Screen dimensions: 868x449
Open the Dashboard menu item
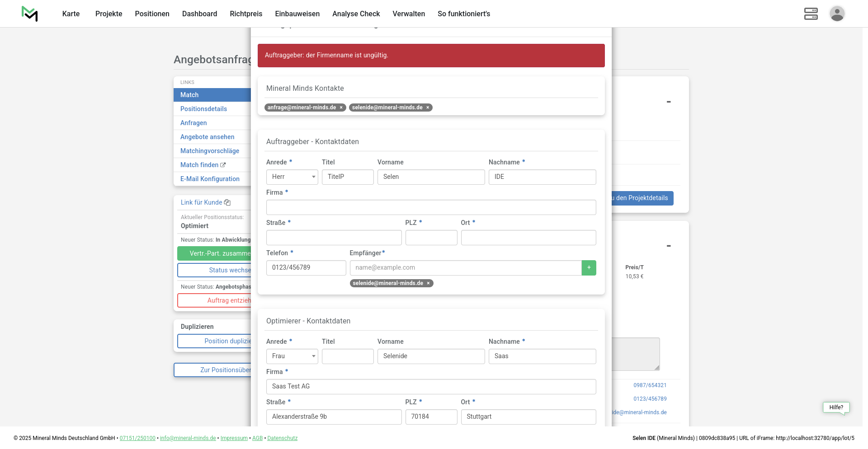tap(199, 14)
